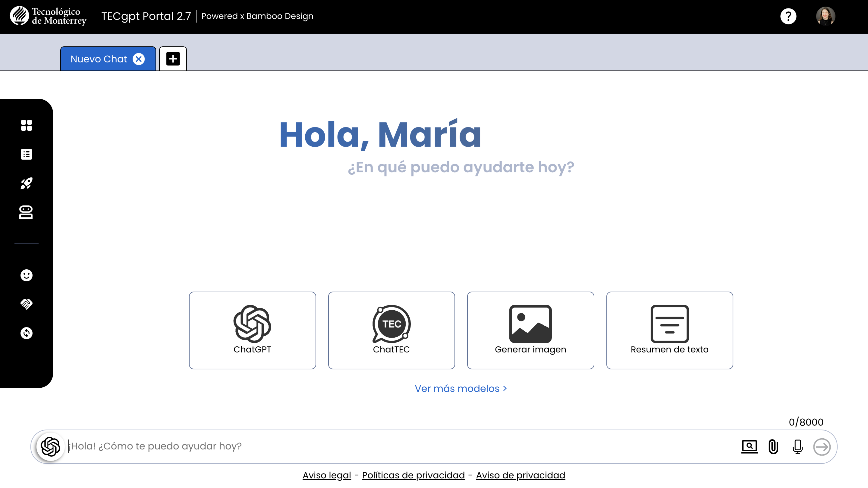Click the Tecnológico de Monterrey logo
This screenshot has height=488, width=868.
pyautogui.click(x=48, y=16)
